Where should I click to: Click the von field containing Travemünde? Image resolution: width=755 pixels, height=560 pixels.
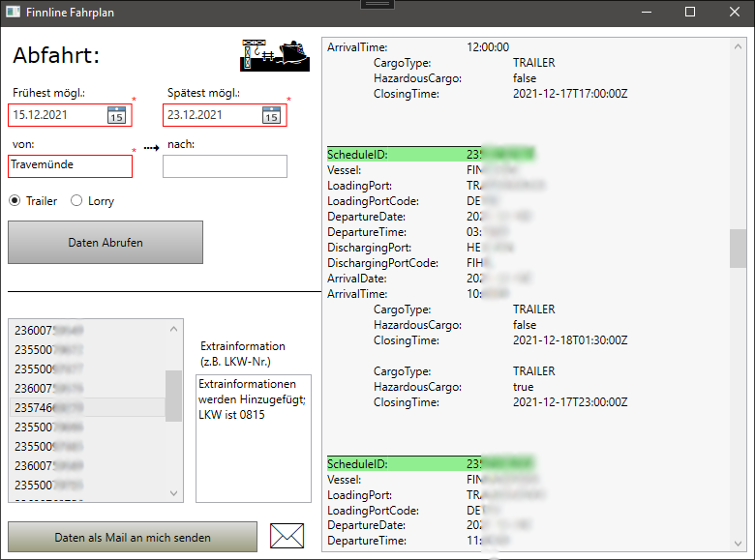coord(70,165)
